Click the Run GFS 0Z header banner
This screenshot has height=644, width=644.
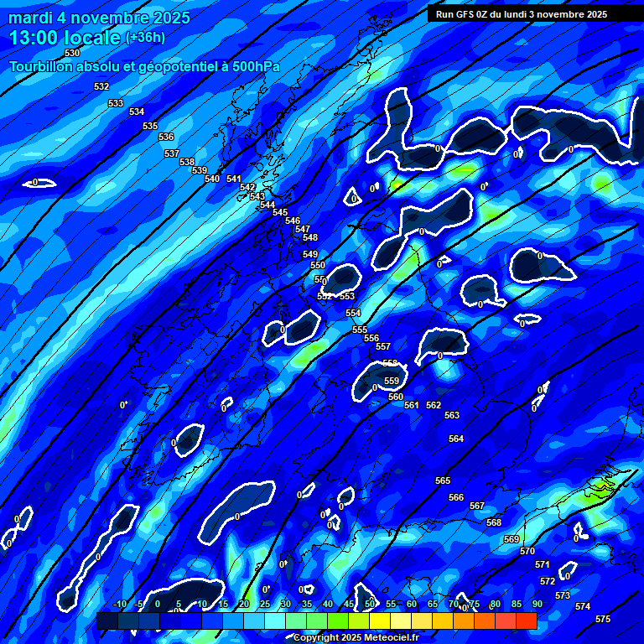tap(522, 14)
